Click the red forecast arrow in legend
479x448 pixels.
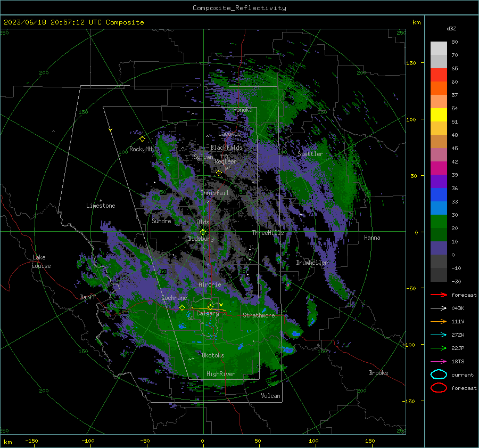[439, 295]
